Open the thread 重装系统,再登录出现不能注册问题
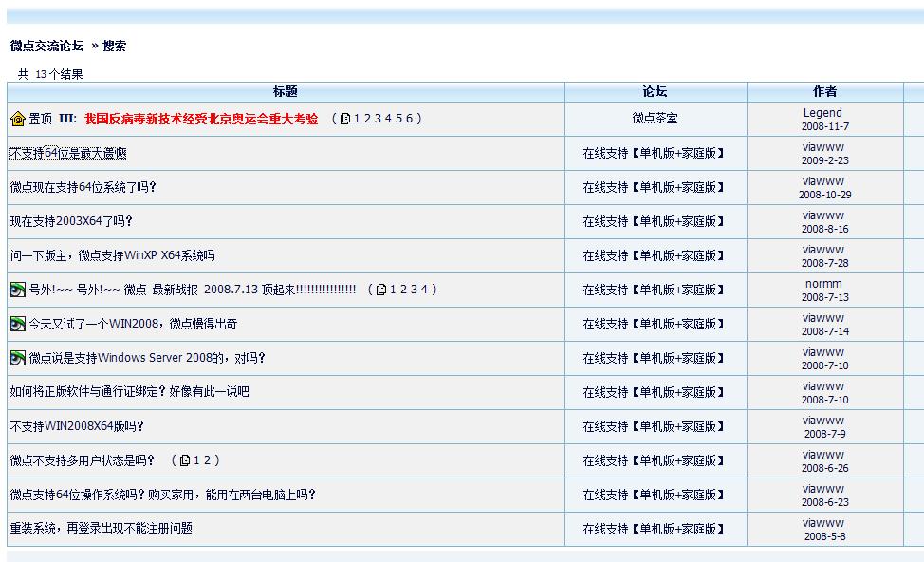This screenshot has width=924, height=562. point(102,529)
